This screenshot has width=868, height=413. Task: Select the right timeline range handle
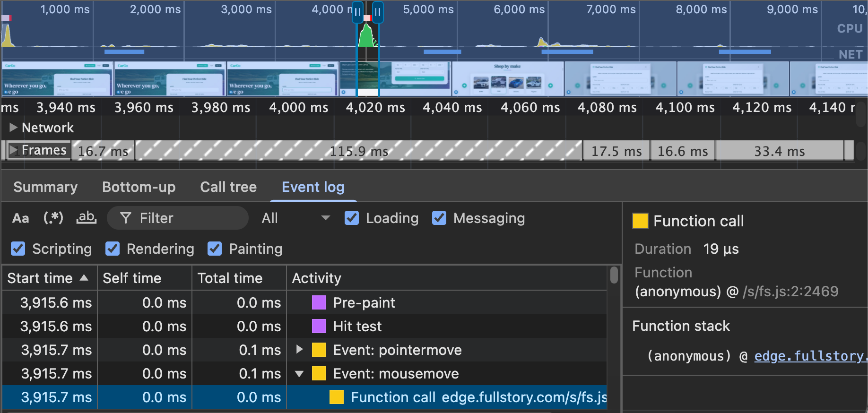point(378,12)
